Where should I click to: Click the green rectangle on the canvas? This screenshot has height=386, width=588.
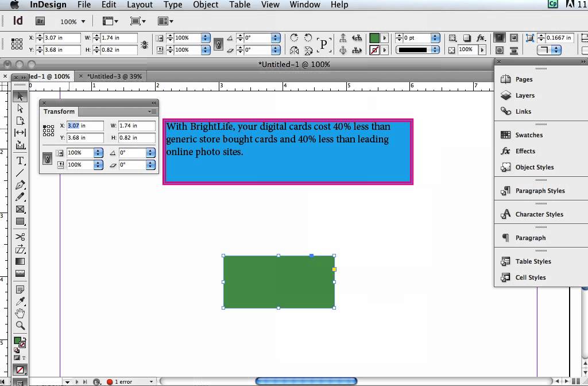(278, 281)
